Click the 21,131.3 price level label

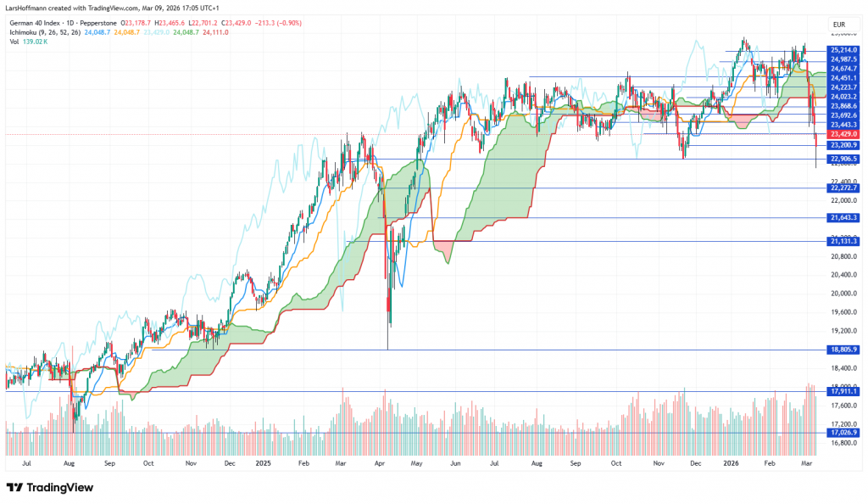[844, 241]
